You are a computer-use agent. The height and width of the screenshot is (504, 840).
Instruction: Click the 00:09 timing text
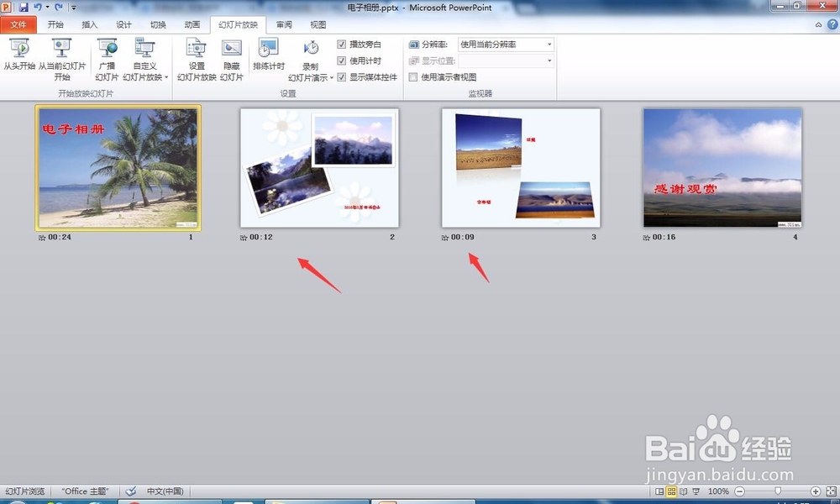tap(462, 237)
